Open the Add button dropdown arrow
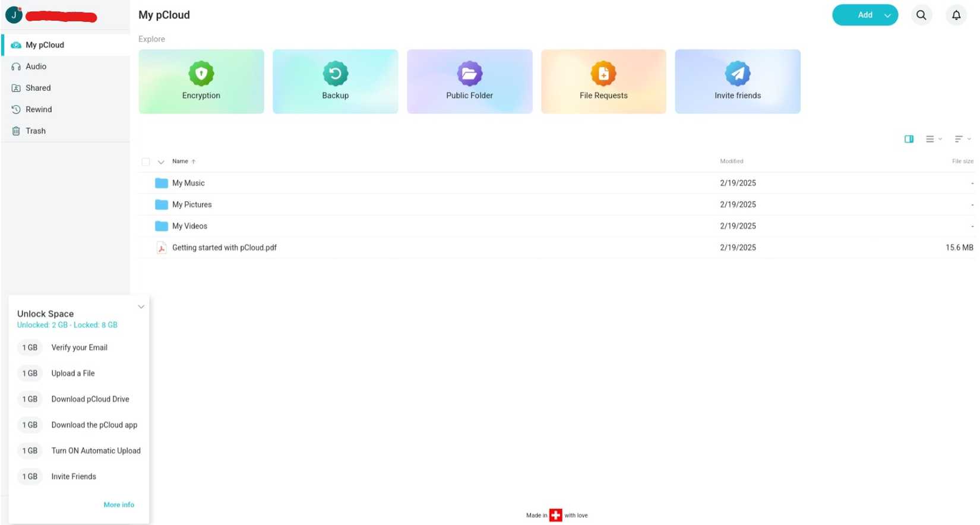The height and width of the screenshot is (525, 980). 887,15
